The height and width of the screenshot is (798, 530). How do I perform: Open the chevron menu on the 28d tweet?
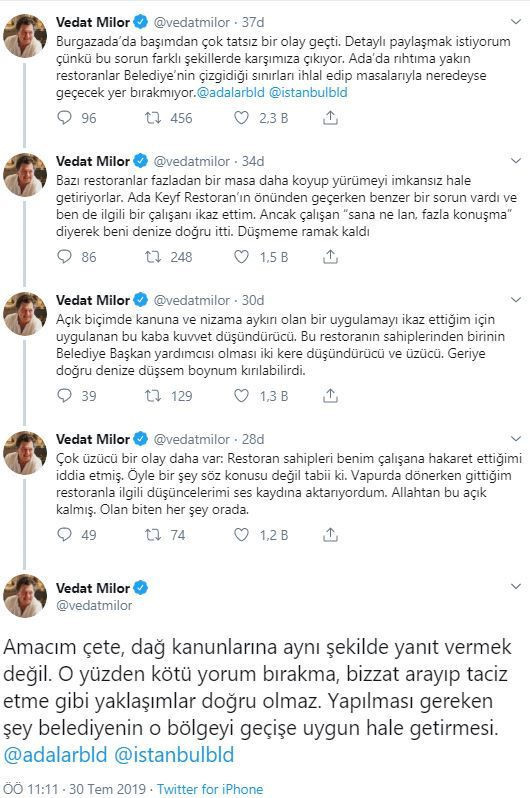click(x=516, y=439)
